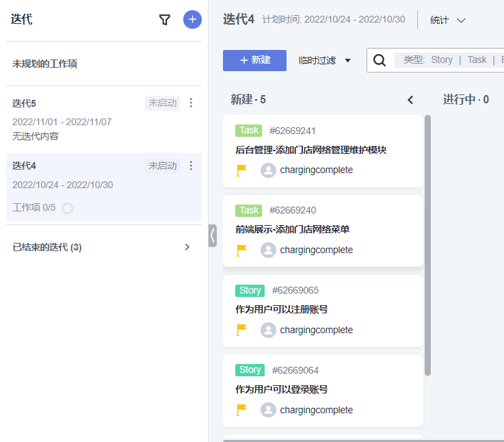Click the 迭代4 progress circle indicator
504x442 pixels.
click(x=67, y=208)
